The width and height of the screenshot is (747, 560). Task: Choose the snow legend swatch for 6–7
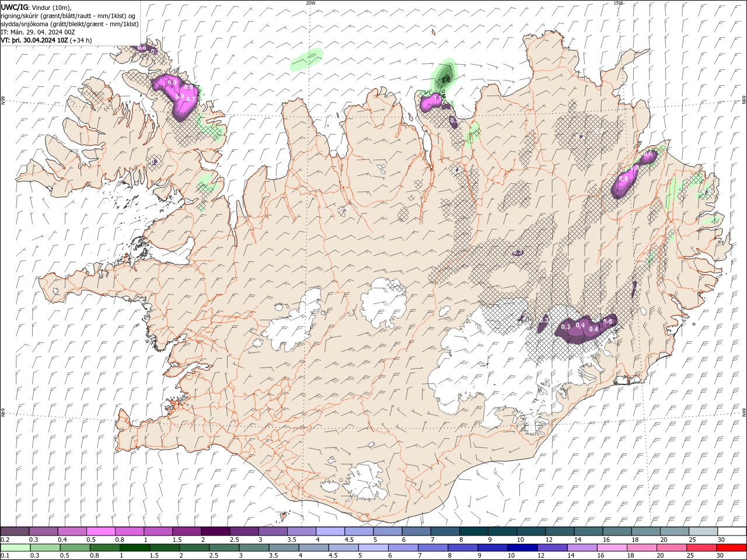coord(416,531)
